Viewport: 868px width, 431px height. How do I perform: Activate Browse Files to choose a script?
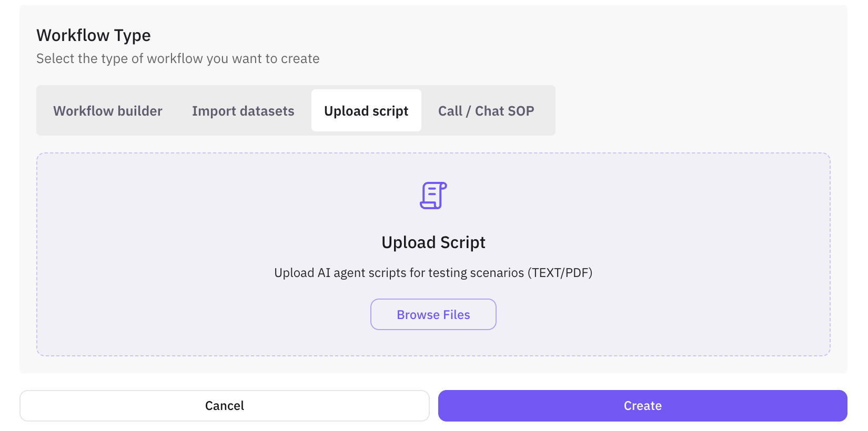coord(433,314)
